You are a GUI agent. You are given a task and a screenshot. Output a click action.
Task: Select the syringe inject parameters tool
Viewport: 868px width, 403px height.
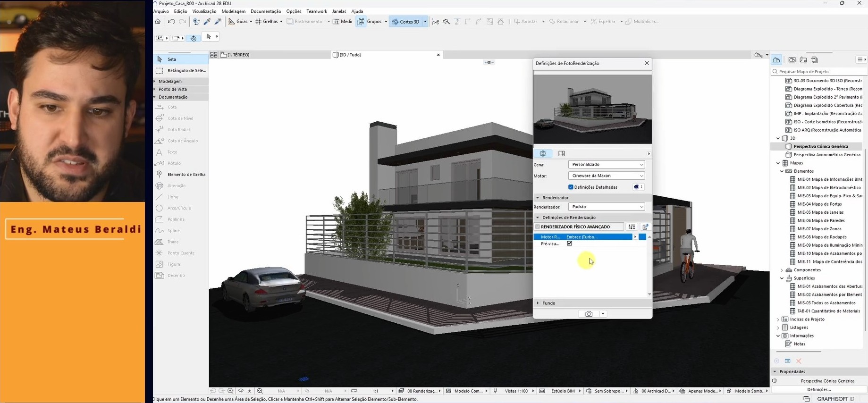pyautogui.click(x=218, y=21)
